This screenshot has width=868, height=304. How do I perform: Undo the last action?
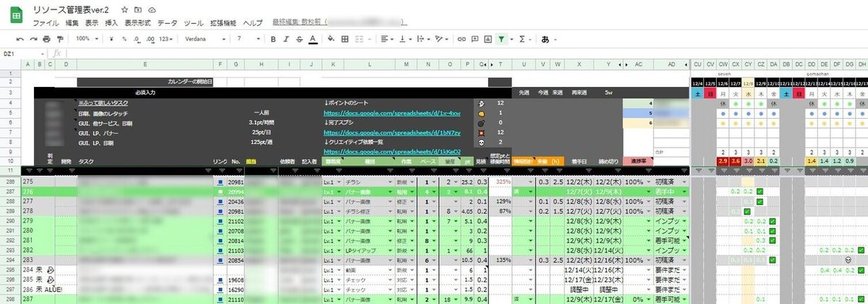tap(20, 38)
